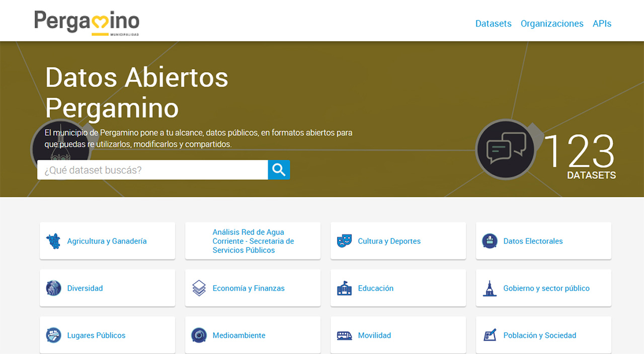Click the magnifying glass search button
The image size is (644, 354).
(279, 170)
